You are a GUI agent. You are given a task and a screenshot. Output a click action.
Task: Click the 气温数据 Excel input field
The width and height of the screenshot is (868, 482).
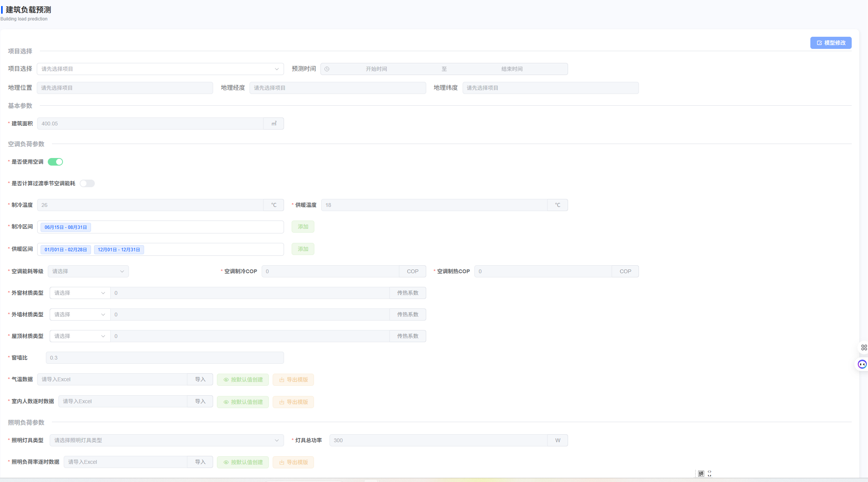pos(112,379)
